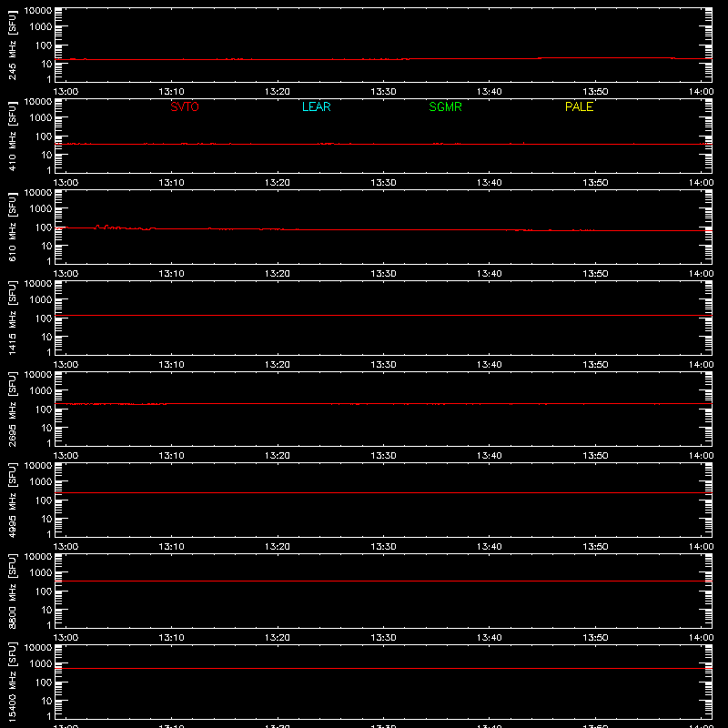
Task: Click the yellow PALE station label
Action: coord(579,106)
